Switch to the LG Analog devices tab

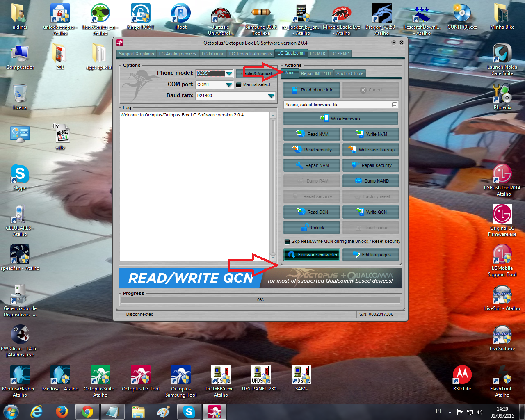(x=178, y=54)
